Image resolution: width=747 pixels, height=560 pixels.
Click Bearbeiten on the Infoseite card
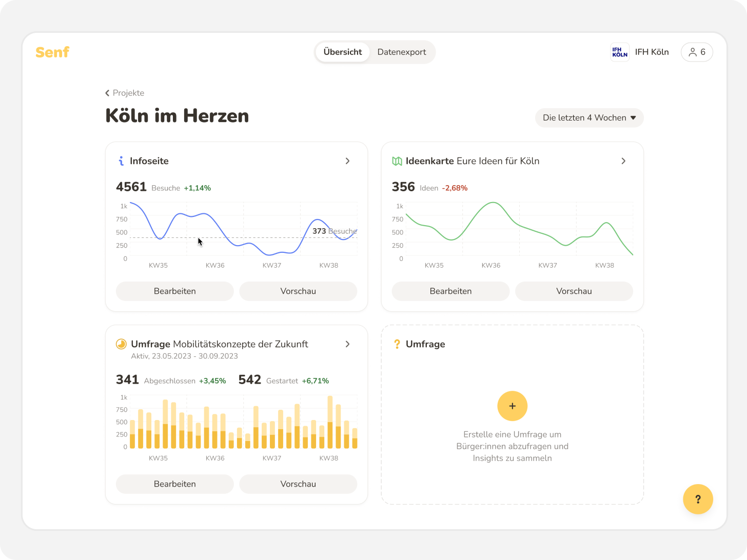pyautogui.click(x=174, y=291)
